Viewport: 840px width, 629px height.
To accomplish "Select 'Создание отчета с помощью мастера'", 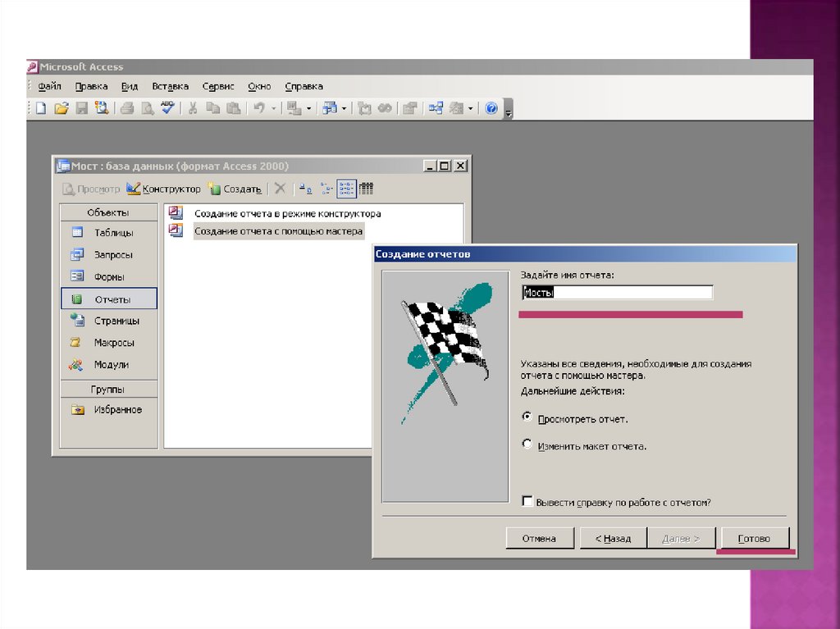I will 278,231.
